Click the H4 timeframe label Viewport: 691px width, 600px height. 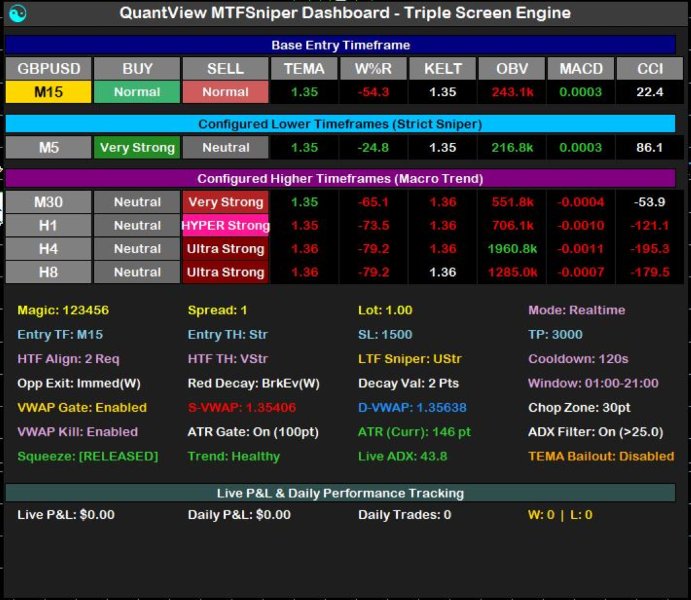coord(48,249)
